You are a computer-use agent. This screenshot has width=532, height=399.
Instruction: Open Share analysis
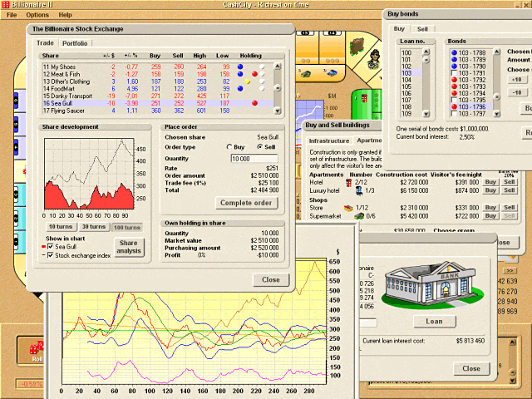[x=129, y=247]
